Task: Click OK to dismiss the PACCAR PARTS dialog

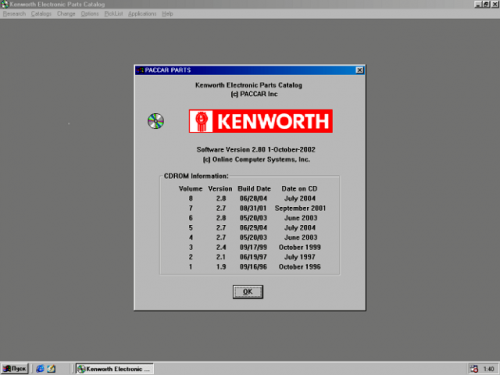Action: coord(248,292)
